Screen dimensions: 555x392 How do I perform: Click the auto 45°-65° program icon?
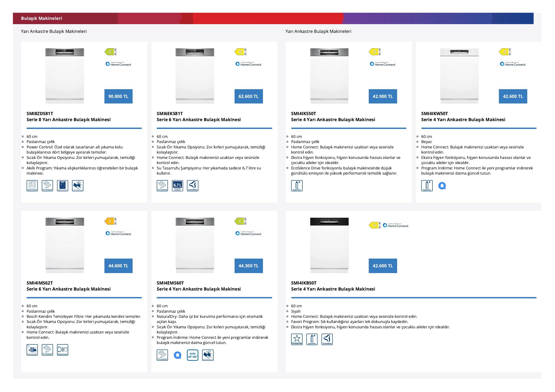click(x=193, y=355)
